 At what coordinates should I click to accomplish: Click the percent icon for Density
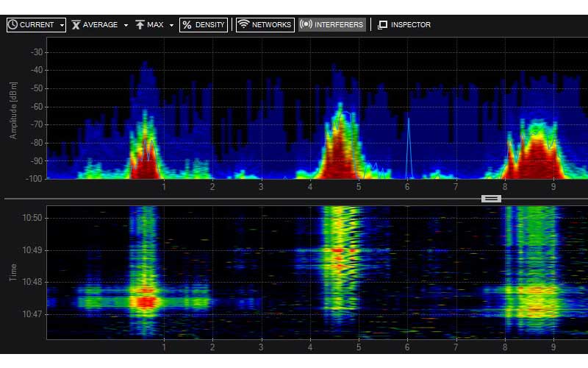[187, 25]
